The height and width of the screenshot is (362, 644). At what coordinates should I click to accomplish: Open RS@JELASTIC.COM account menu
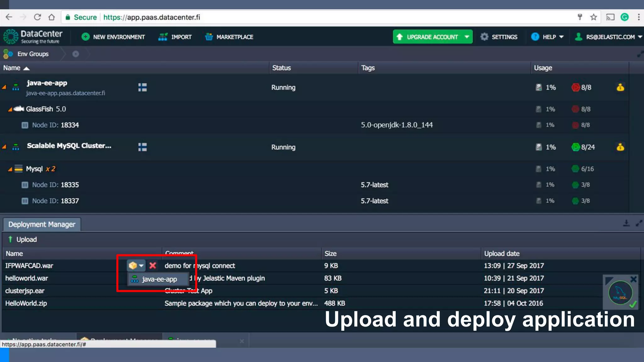pyautogui.click(x=608, y=37)
